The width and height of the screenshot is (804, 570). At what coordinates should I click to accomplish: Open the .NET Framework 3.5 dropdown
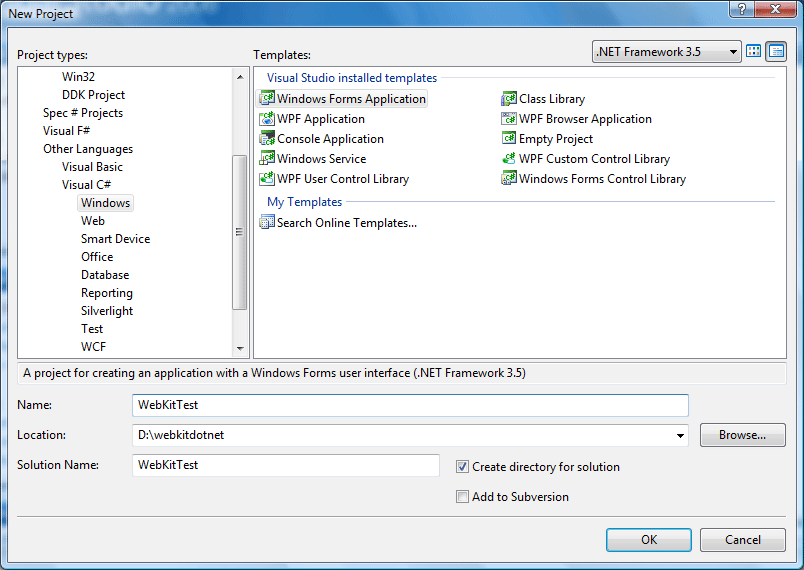click(732, 52)
